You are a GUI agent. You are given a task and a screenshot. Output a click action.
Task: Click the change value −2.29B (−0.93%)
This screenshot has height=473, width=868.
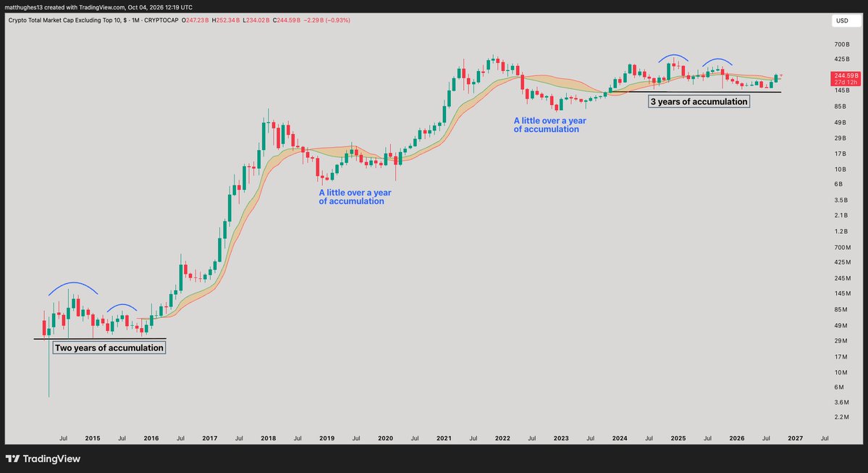tap(327, 20)
